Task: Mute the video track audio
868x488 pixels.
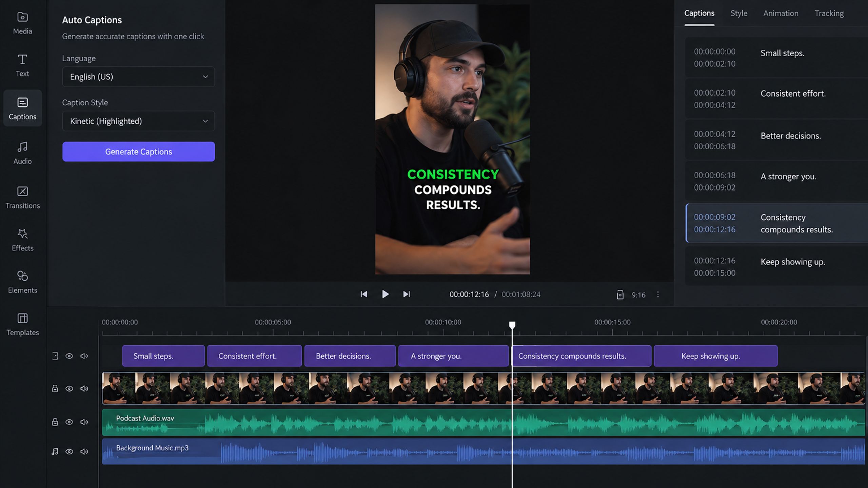Action: [84, 388]
